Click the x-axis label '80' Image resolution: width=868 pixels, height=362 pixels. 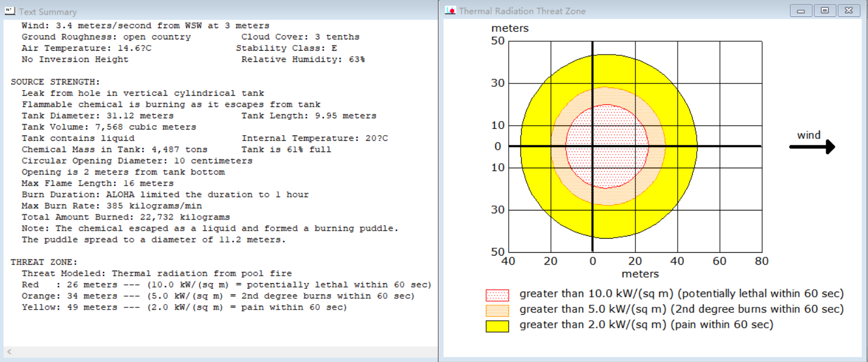click(x=762, y=261)
